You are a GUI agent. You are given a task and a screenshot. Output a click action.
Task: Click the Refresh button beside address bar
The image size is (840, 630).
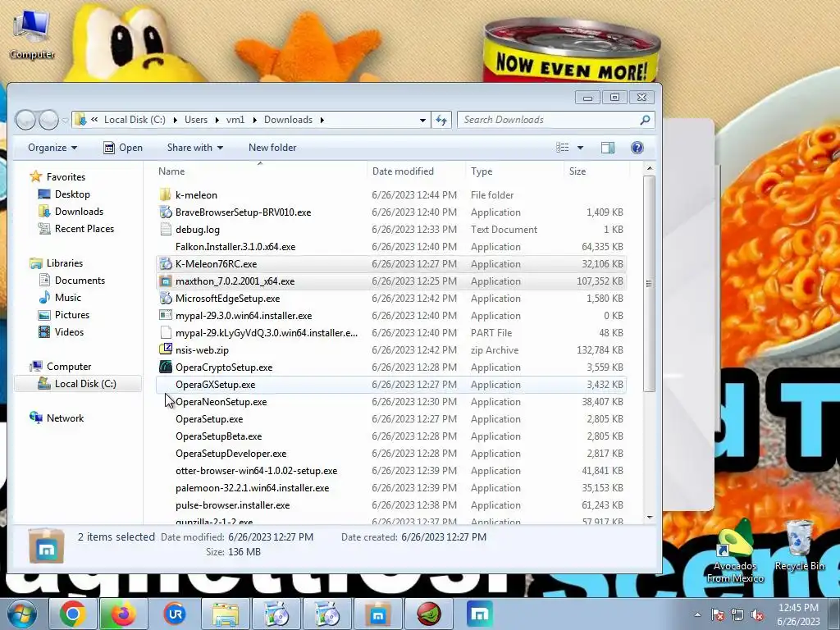tap(441, 120)
